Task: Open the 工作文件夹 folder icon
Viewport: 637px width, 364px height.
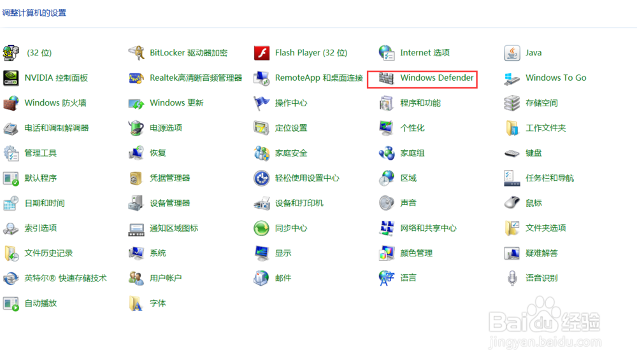Action: (512, 129)
